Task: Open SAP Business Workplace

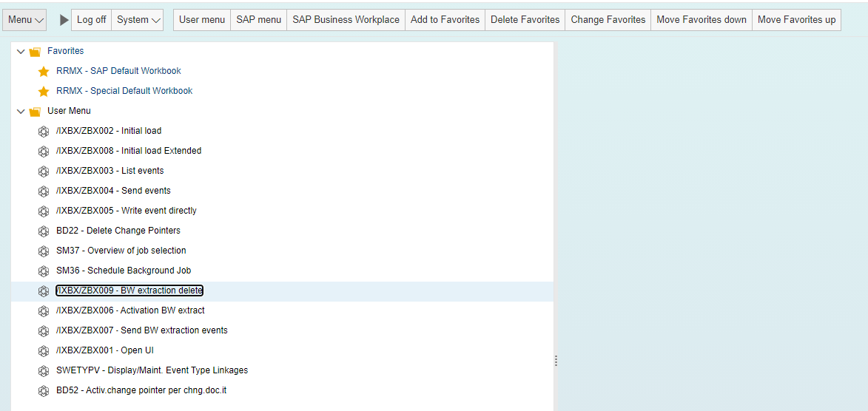Action: [346, 20]
